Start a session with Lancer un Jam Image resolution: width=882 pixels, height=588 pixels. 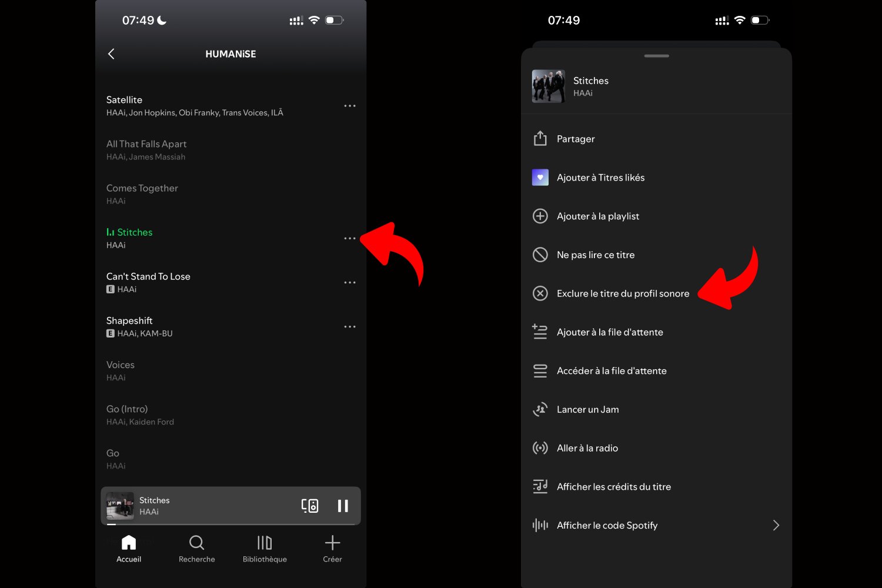tap(587, 410)
